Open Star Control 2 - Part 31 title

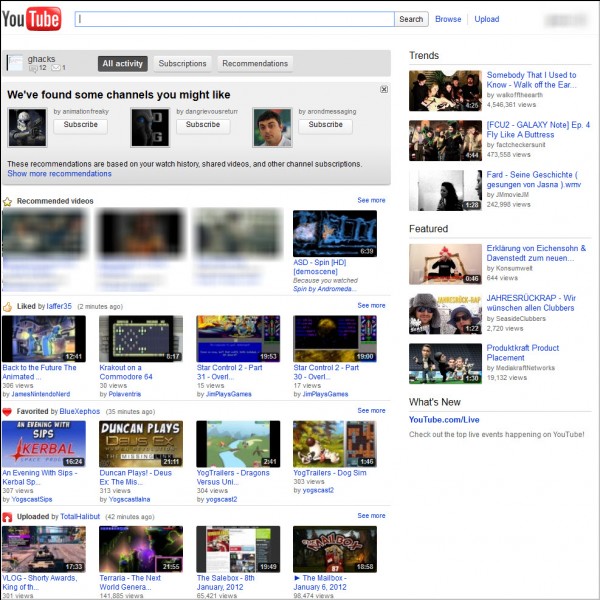229,372
